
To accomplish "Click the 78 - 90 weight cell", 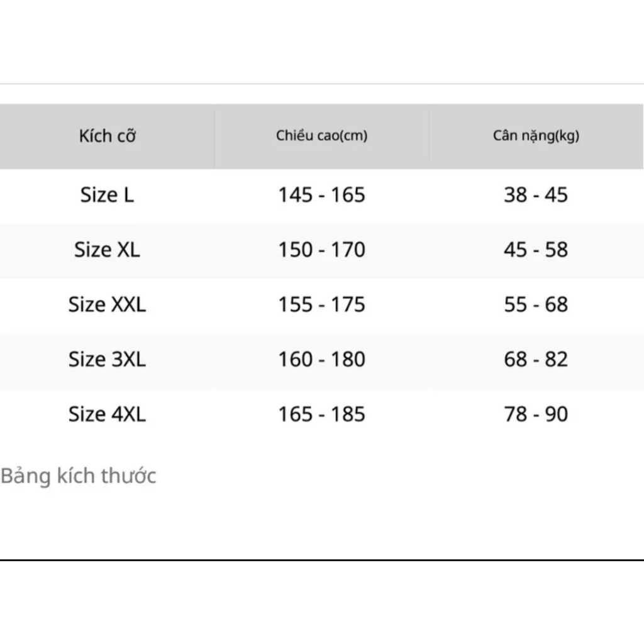I will coord(536,414).
